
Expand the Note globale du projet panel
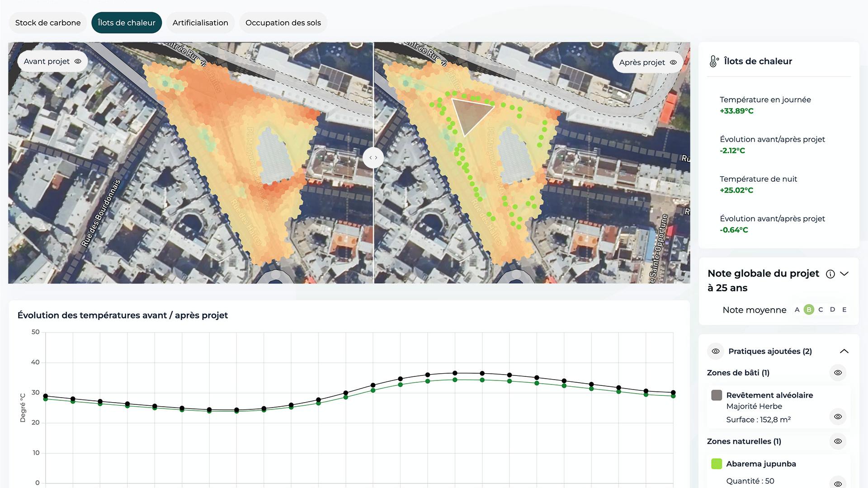[x=844, y=273]
